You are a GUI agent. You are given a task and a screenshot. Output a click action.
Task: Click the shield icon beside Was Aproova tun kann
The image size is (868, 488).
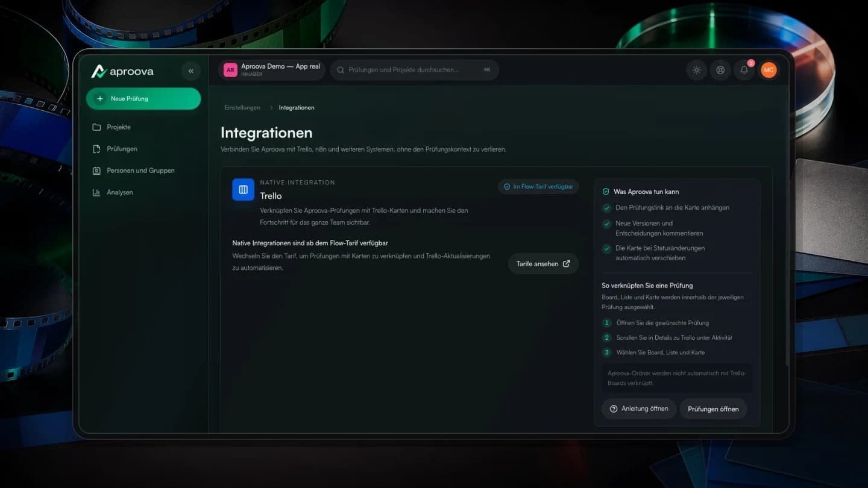606,192
